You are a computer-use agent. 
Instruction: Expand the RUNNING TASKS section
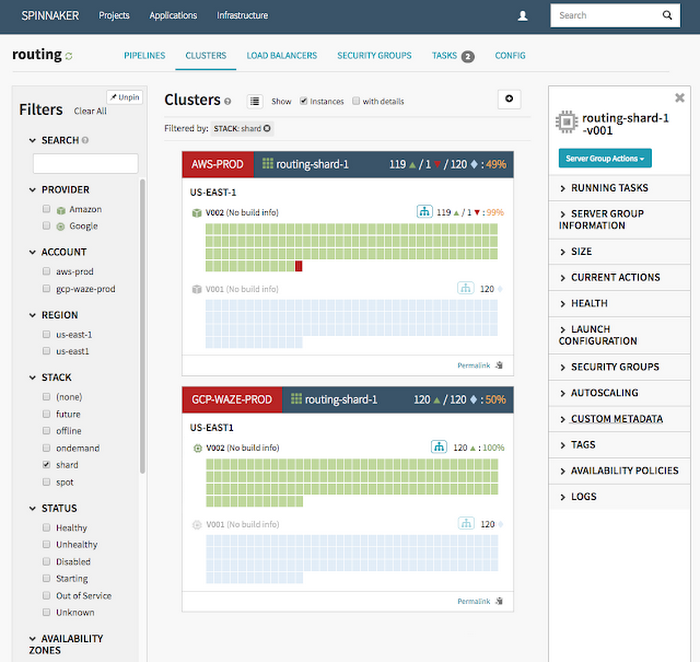pos(619,188)
